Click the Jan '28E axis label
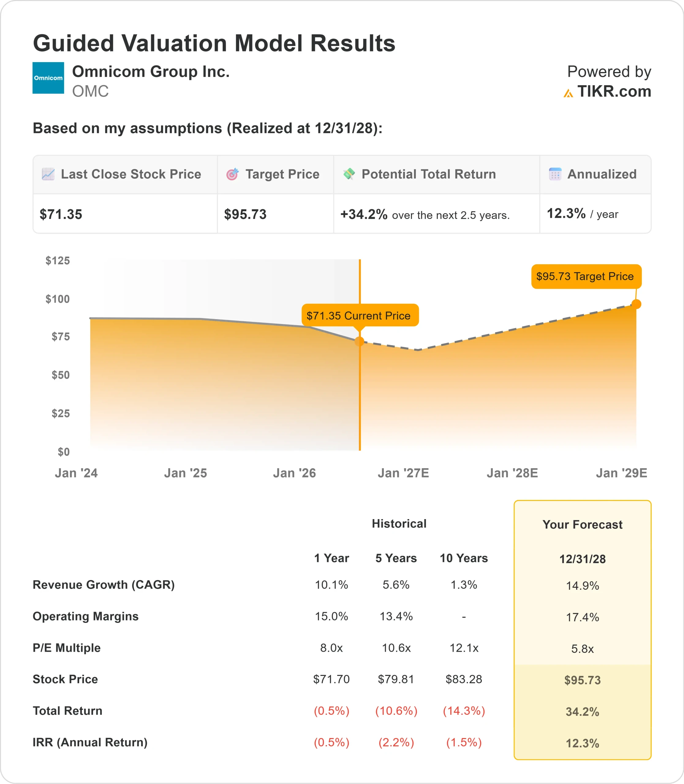Image resolution: width=684 pixels, height=784 pixels. click(x=512, y=473)
